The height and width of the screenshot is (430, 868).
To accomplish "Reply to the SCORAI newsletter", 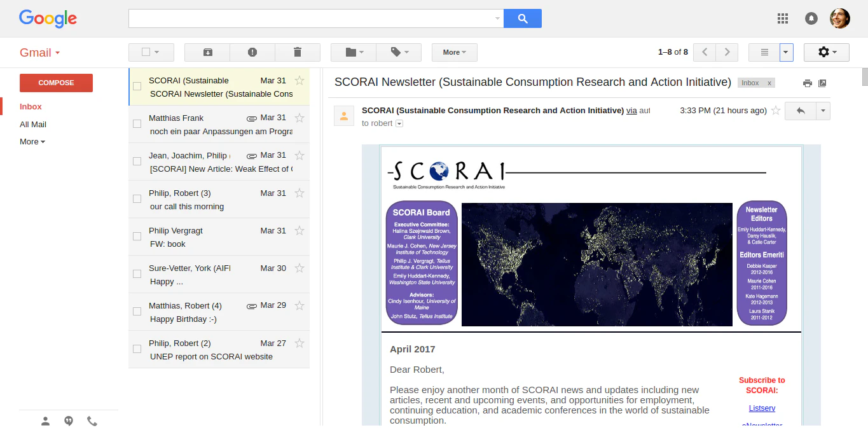I will (x=801, y=111).
